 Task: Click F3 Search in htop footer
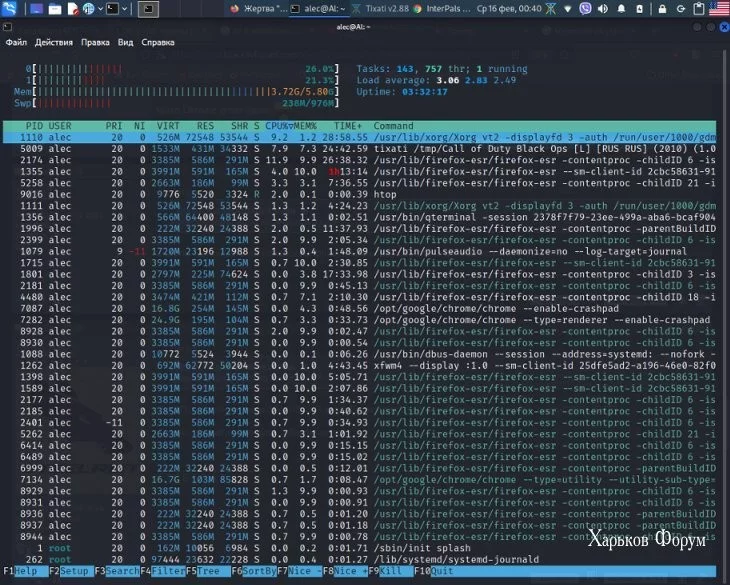(117, 571)
